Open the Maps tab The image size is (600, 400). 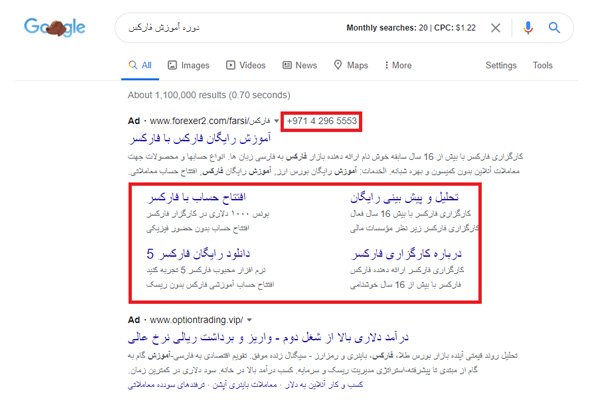pyautogui.click(x=351, y=65)
